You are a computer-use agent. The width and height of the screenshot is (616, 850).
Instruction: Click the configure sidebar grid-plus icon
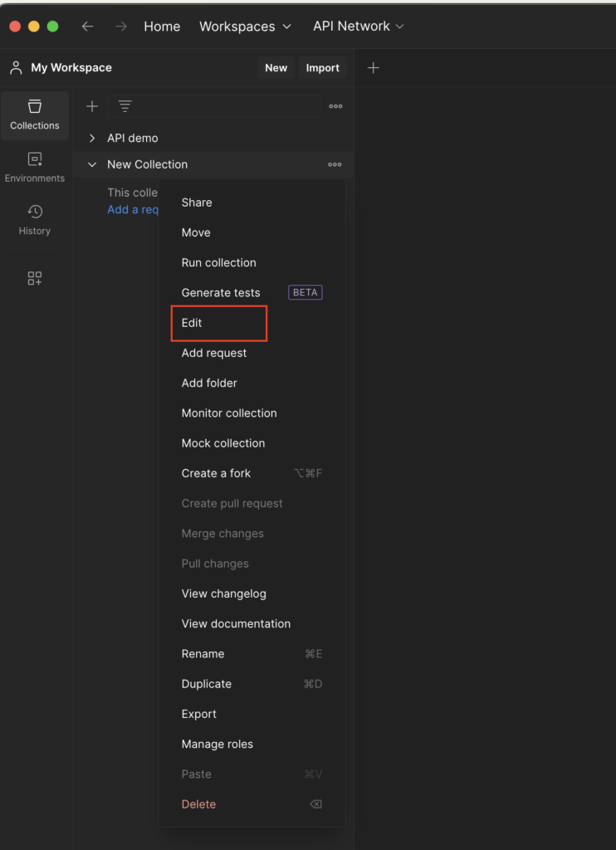(35, 279)
